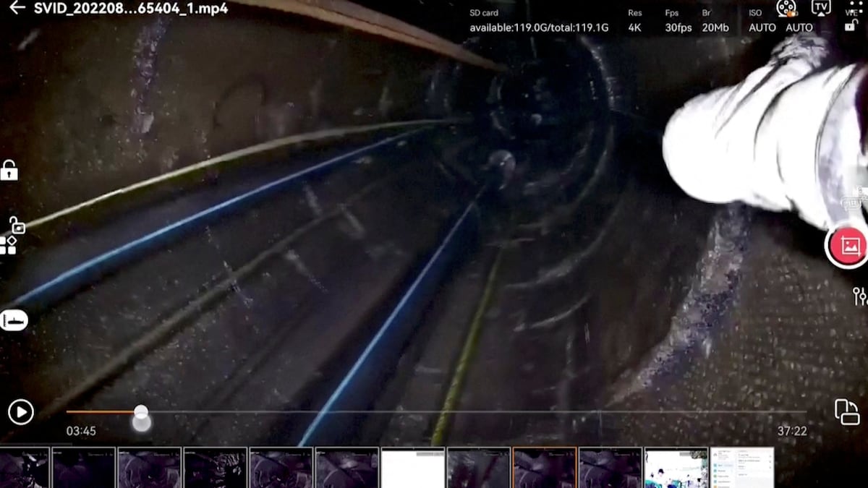This screenshot has height=488, width=868.
Task: Click the white playback progress slider handle
Action: (x=141, y=412)
